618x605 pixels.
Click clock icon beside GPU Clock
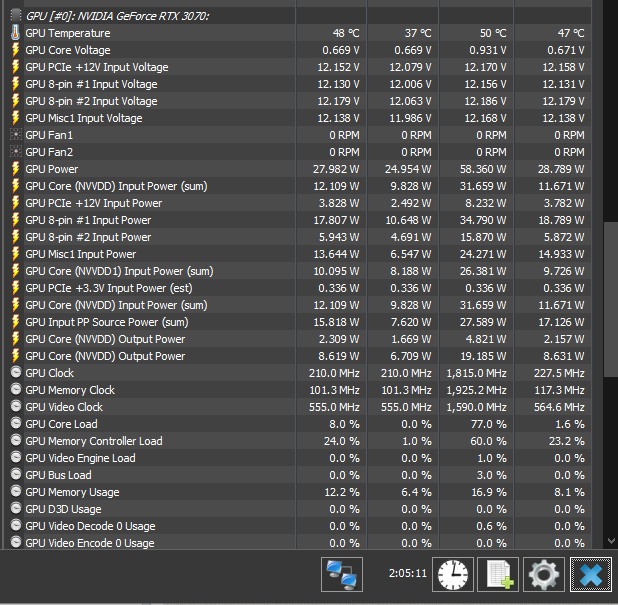[x=16, y=372]
